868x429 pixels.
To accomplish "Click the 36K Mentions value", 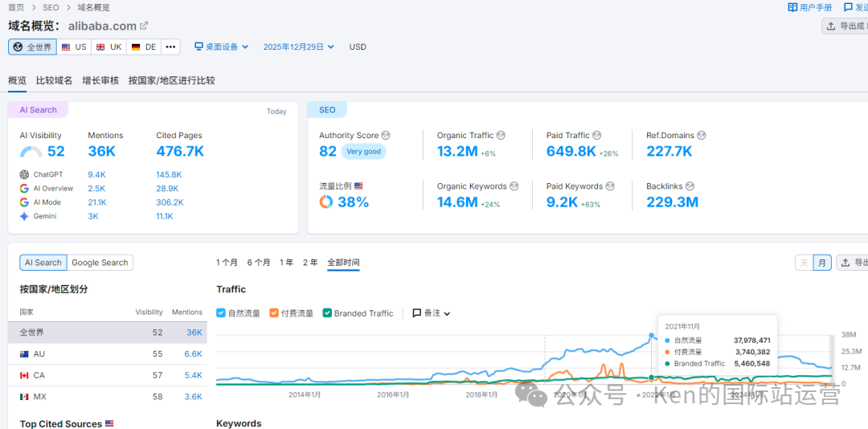I will pyautogui.click(x=104, y=151).
